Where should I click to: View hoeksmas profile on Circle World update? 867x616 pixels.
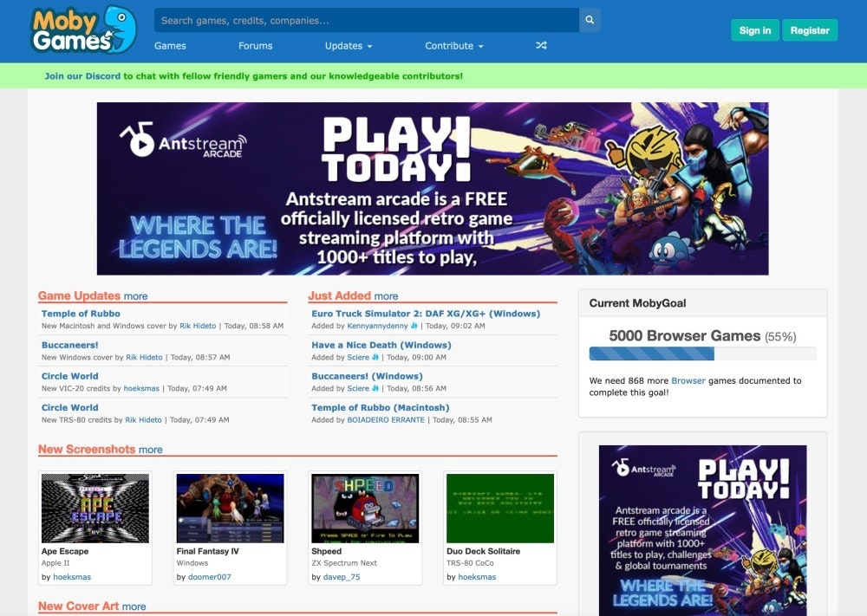(x=141, y=388)
